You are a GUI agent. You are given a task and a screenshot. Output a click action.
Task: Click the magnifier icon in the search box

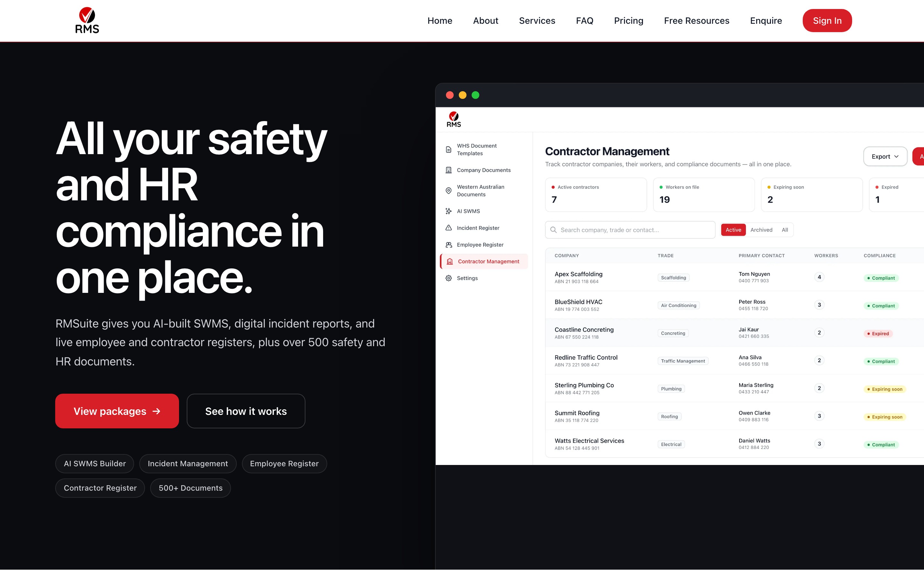(553, 230)
